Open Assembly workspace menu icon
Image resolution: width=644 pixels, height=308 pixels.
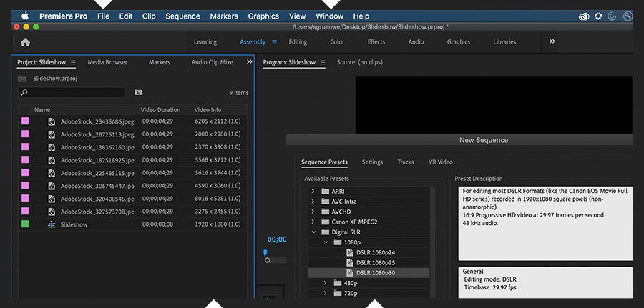pyautogui.click(x=273, y=42)
